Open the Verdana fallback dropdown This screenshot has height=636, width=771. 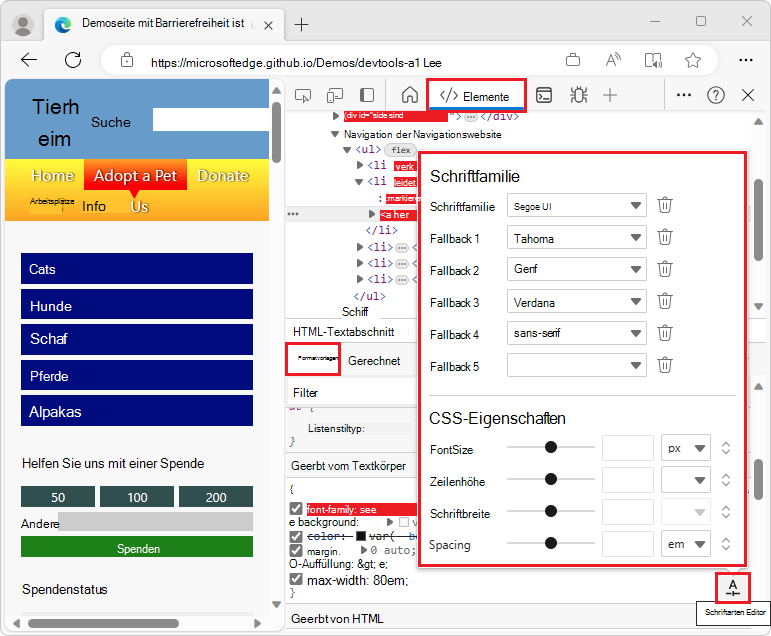[x=577, y=302]
